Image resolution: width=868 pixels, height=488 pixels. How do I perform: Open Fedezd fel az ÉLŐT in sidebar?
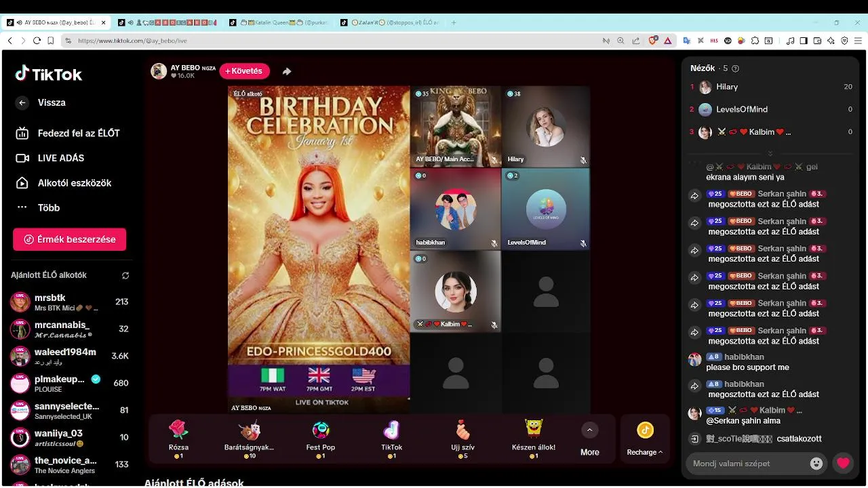[x=67, y=134]
